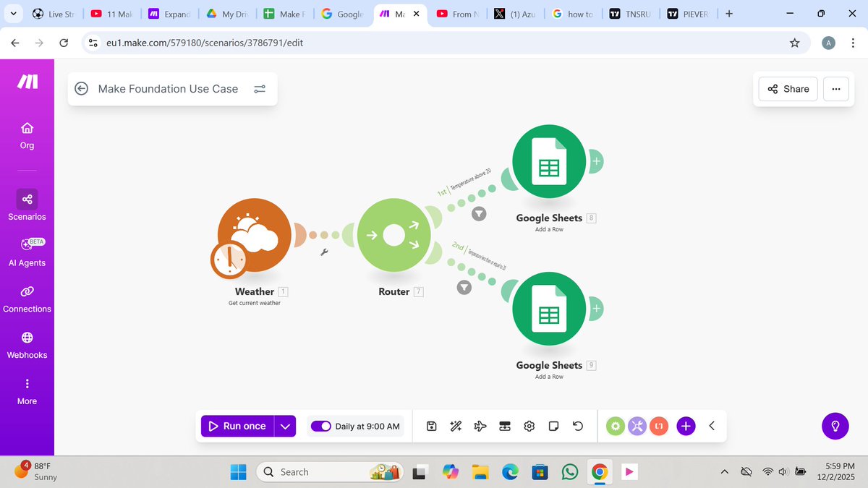The width and height of the screenshot is (868, 488).
Task: Open Org in the sidebar
Action: click(x=27, y=135)
